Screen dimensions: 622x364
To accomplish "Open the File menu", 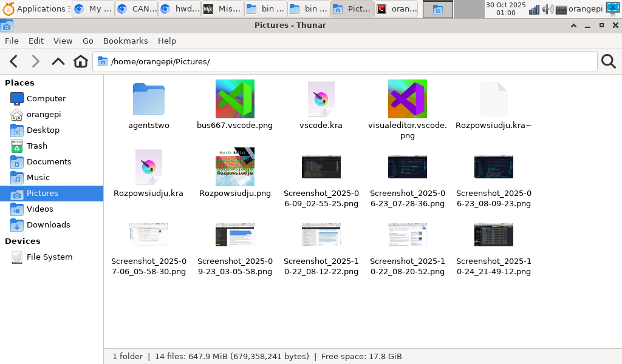I will point(12,41).
